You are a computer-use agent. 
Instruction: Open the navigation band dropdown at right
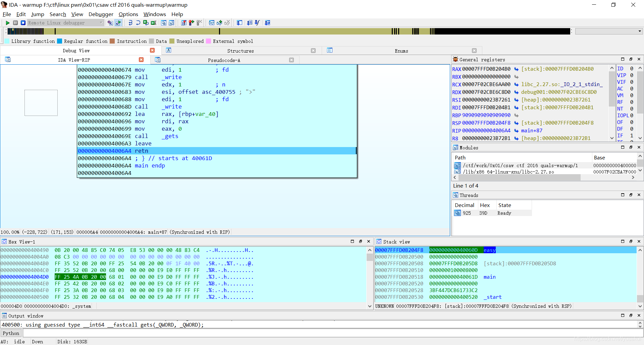coord(639,31)
